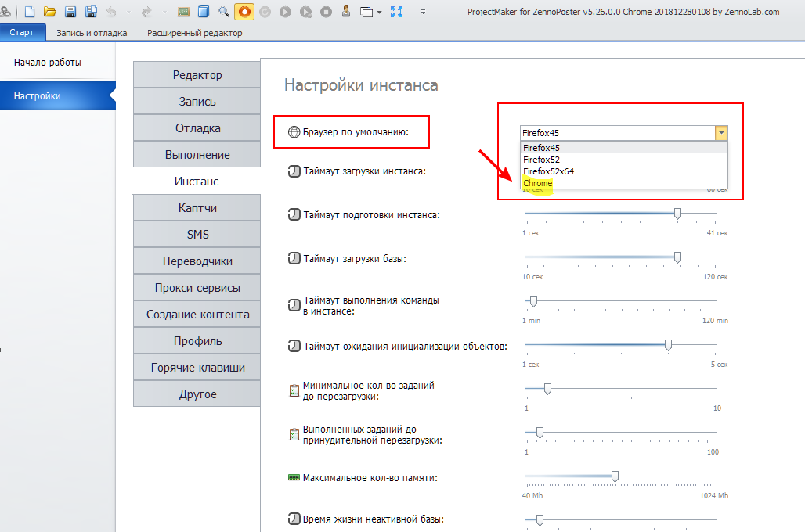Screen dimensions: 805x532
Task: Click the Save All double floppy icon
Action: (x=91, y=11)
